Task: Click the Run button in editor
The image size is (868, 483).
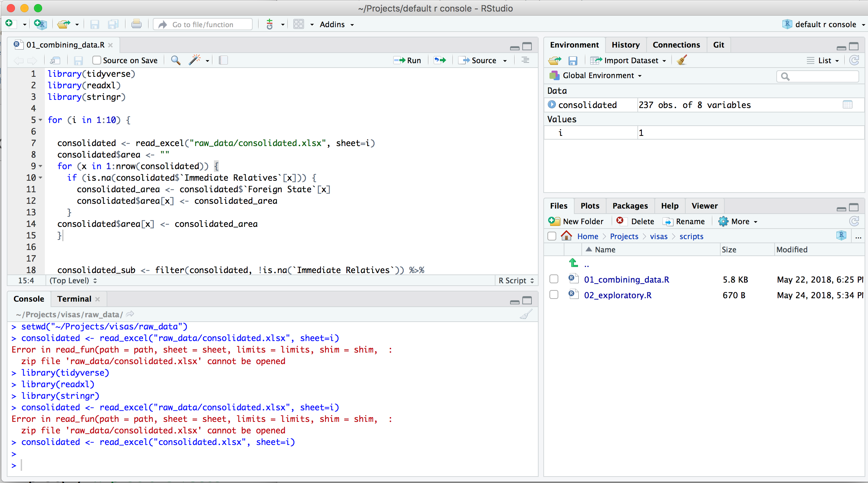Action: (408, 60)
